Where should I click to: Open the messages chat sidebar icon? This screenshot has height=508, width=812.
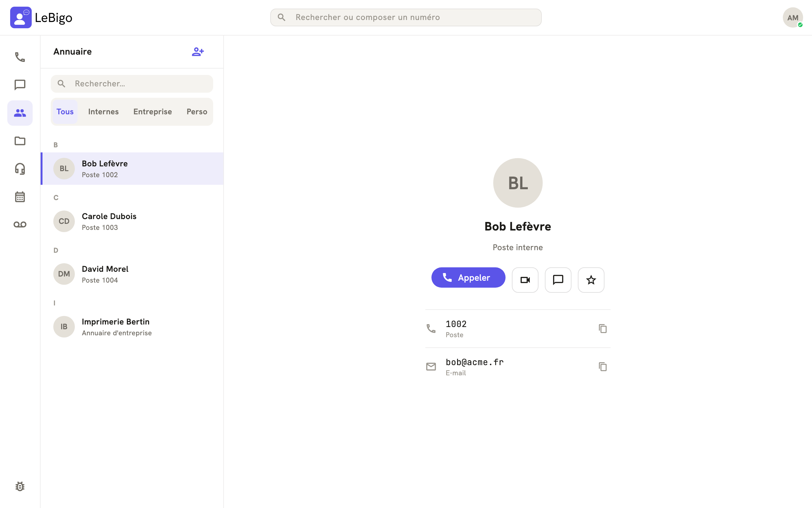point(20,85)
